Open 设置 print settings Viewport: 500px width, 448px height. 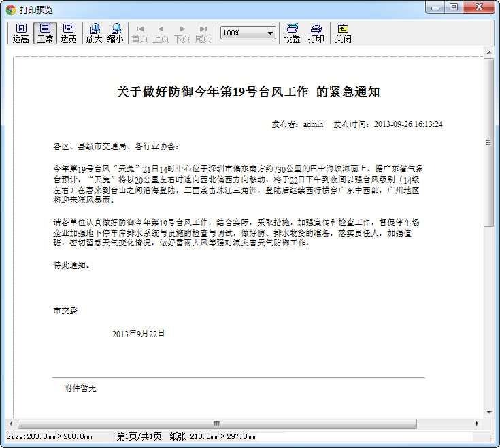[x=292, y=33]
